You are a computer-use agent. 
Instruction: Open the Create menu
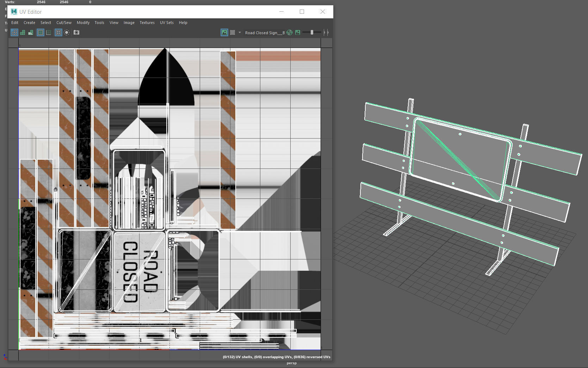(x=29, y=23)
